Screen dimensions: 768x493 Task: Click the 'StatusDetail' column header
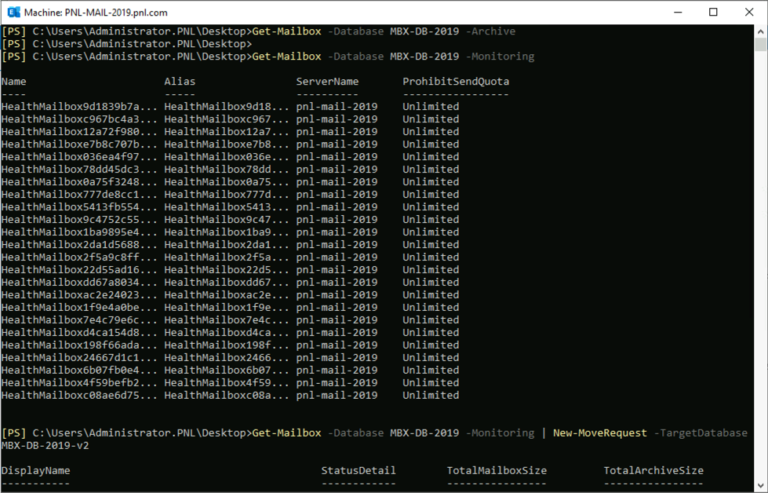[x=358, y=470]
